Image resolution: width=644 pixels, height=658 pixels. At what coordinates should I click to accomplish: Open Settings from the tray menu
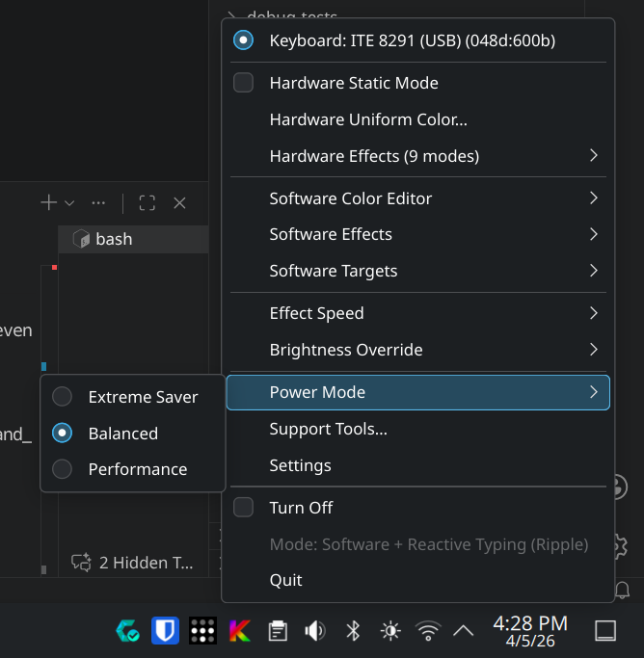(x=418, y=465)
